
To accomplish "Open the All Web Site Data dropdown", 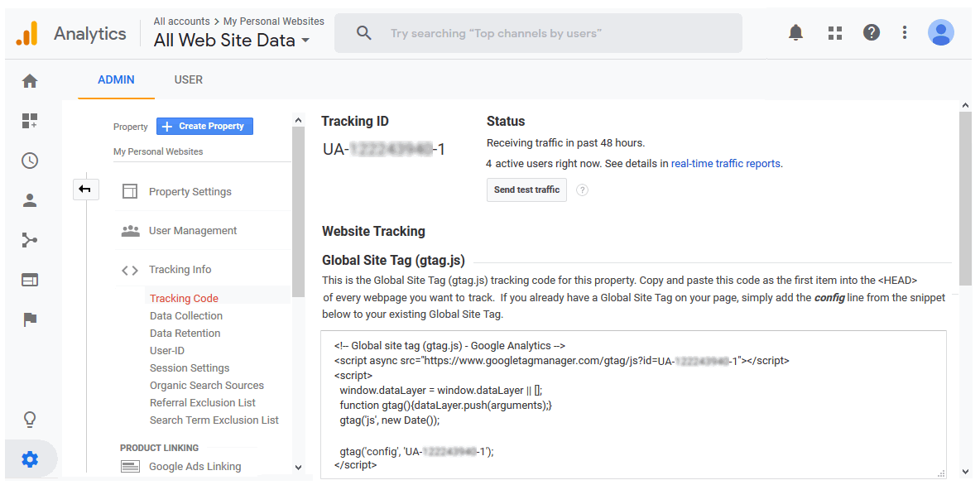I will tap(232, 40).
